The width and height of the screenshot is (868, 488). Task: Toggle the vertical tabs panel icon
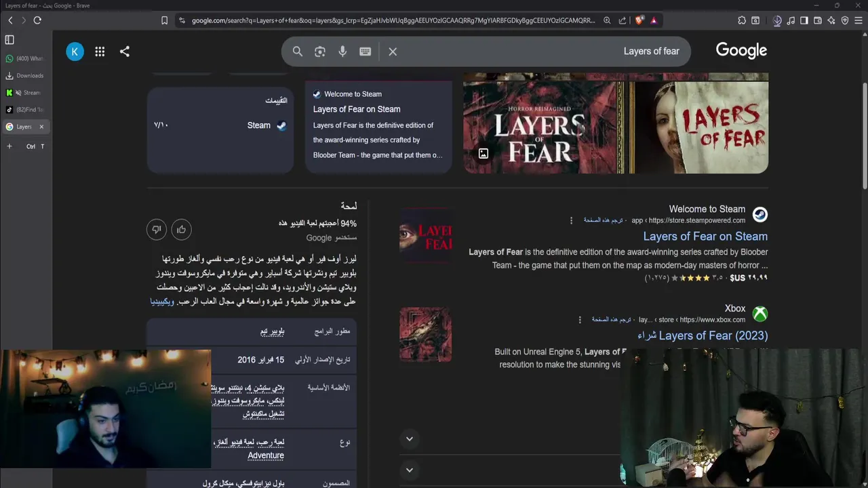click(9, 40)
